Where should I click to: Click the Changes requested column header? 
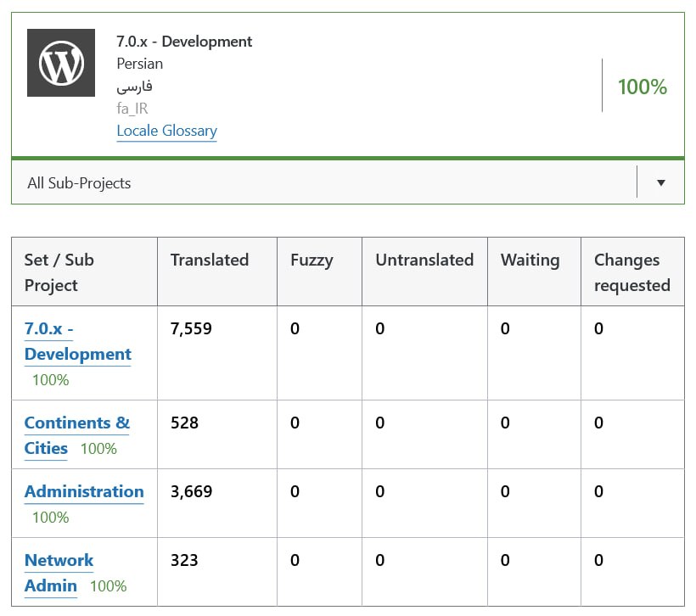pyautogui.click(x=632, y=272)
